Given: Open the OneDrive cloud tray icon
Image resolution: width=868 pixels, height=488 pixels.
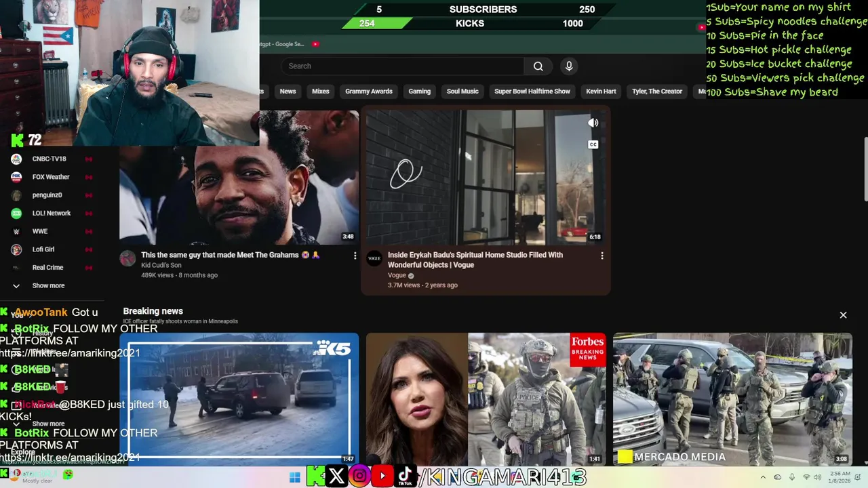Looking at the screenshot, I should coord(777,477).
